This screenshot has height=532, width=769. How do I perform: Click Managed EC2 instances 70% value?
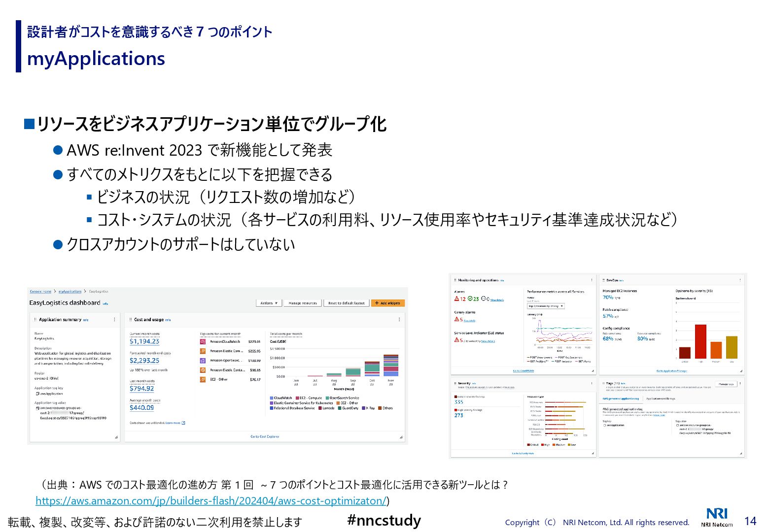click(x=608, y=298)
